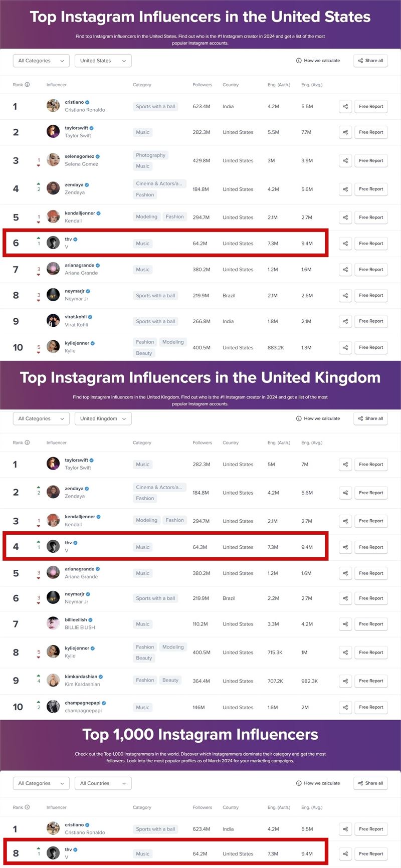Screen dimensions: 401x868
Task: Click share icon in Kim Kardashian row
Action: [345, 681]
